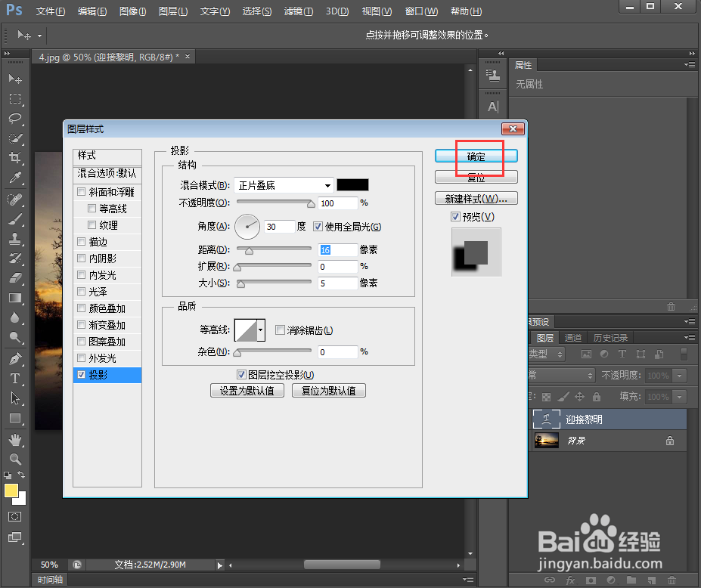
Task: Select the Move tool
Action: tap(15, 78)
